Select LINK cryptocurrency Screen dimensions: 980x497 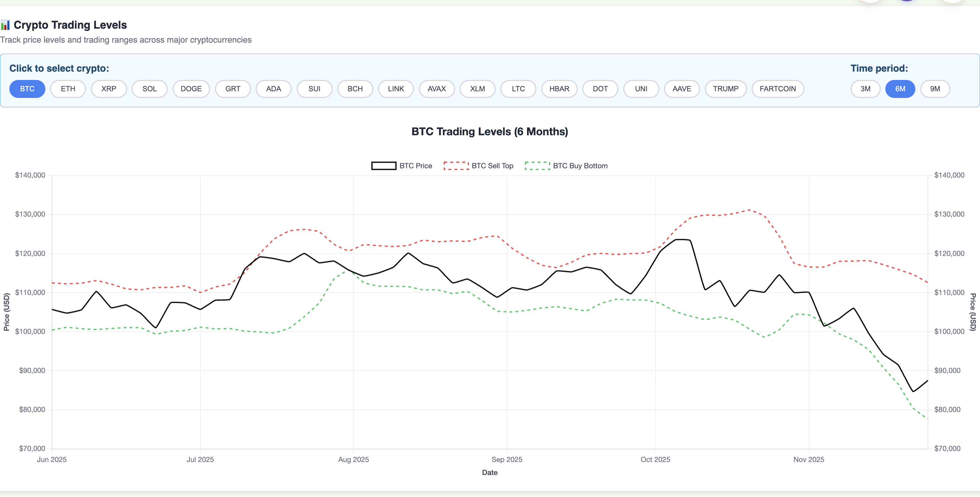(x=396, y=89)
